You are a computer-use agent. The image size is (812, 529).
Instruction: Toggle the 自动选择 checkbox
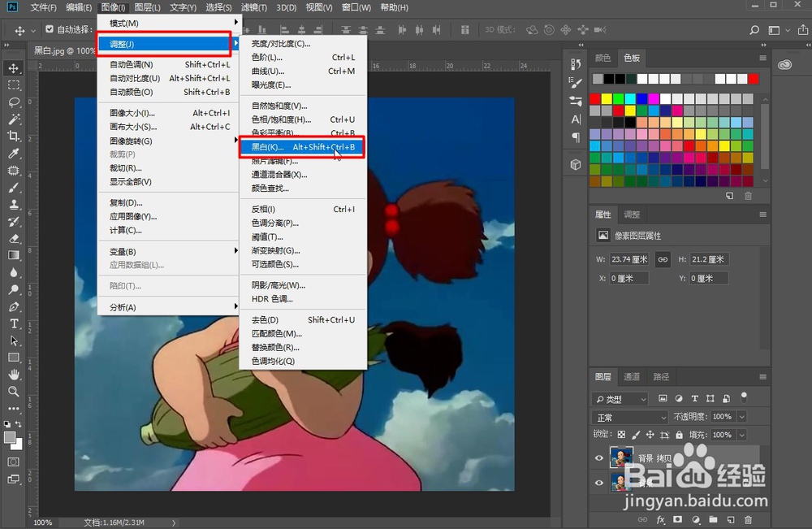click(x=50, y=29)
